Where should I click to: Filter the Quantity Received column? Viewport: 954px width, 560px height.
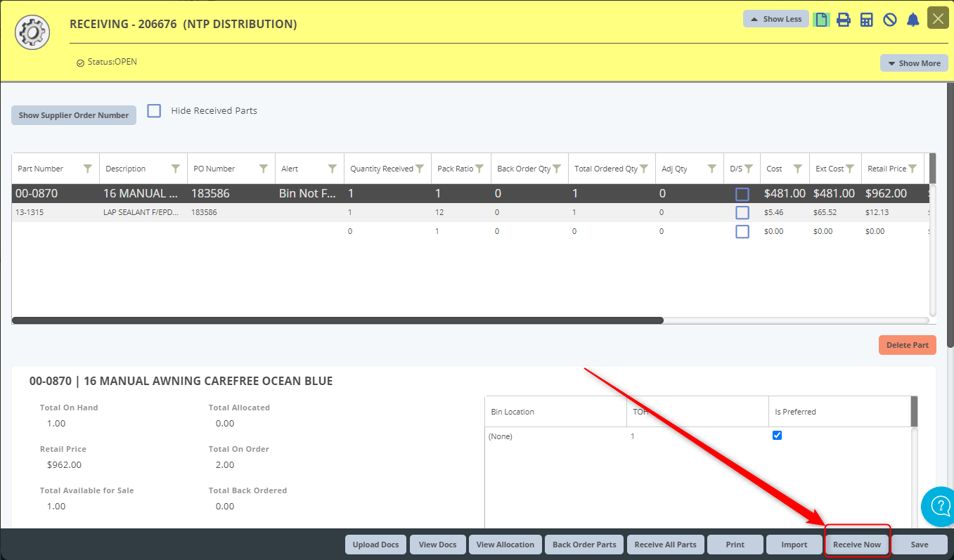click(420, 169)
